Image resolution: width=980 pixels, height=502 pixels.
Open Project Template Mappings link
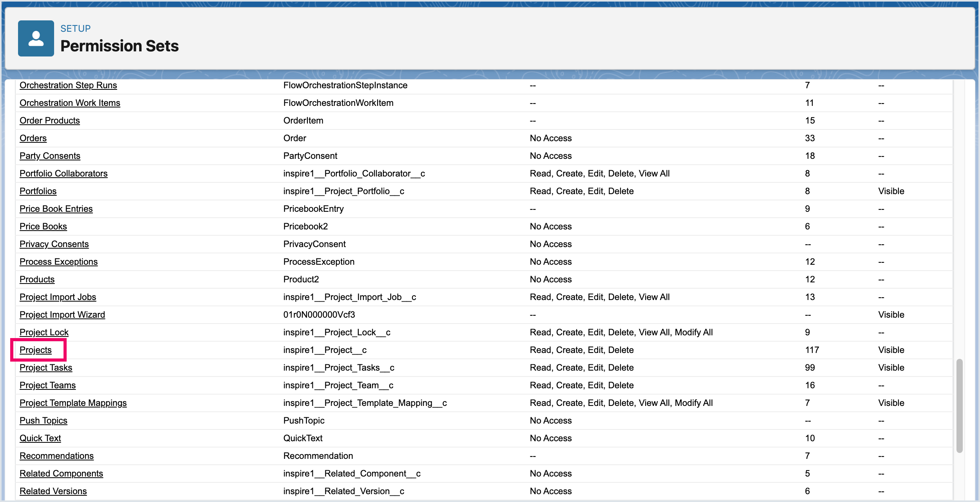pos(73,403)
